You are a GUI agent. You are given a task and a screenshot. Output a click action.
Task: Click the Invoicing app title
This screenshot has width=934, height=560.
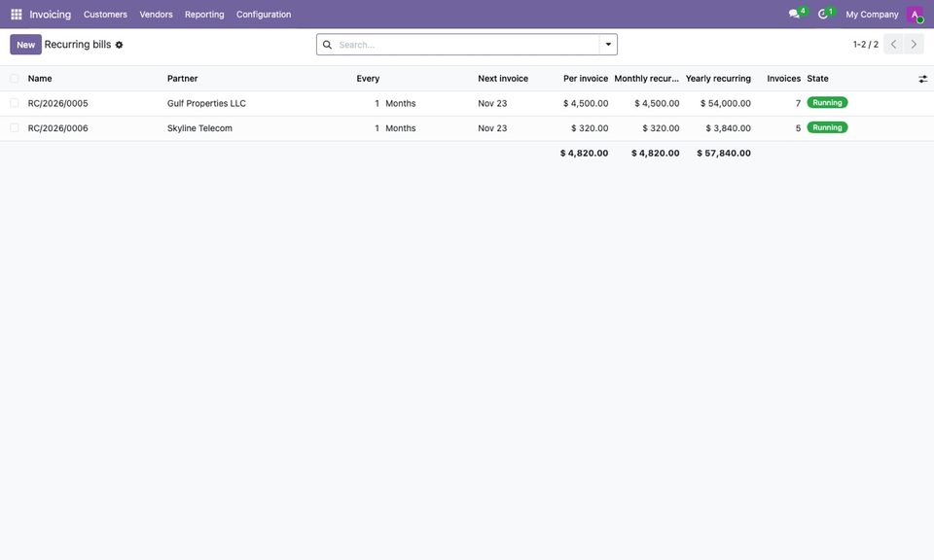click(50, 15)
